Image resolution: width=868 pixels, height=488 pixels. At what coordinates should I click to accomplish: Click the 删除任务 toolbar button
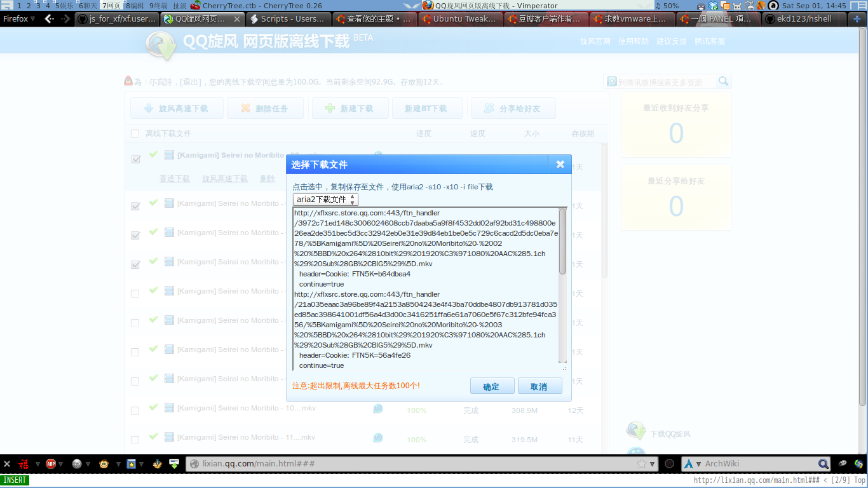266,109
